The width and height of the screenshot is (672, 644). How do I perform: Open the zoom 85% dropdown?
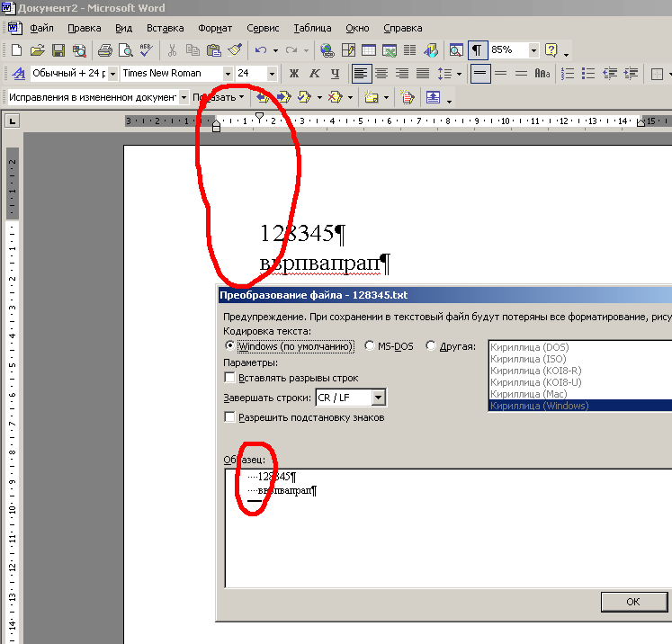[533, 50]
